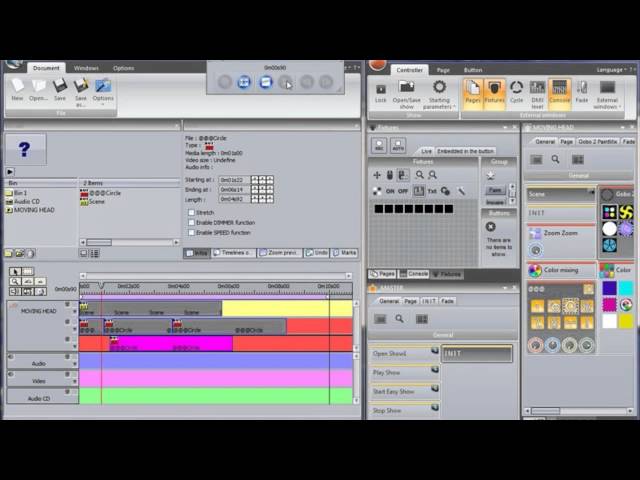This screenshot has height=480, width=640.
Task: Open the Starting parameters dropdown
Action: pyautogui.click(x=439, y=95)
